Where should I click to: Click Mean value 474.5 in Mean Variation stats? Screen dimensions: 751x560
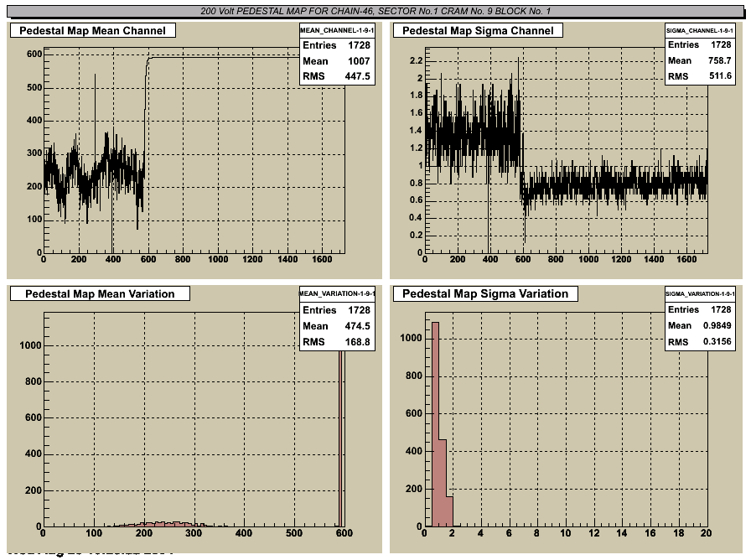pos(357,326)
